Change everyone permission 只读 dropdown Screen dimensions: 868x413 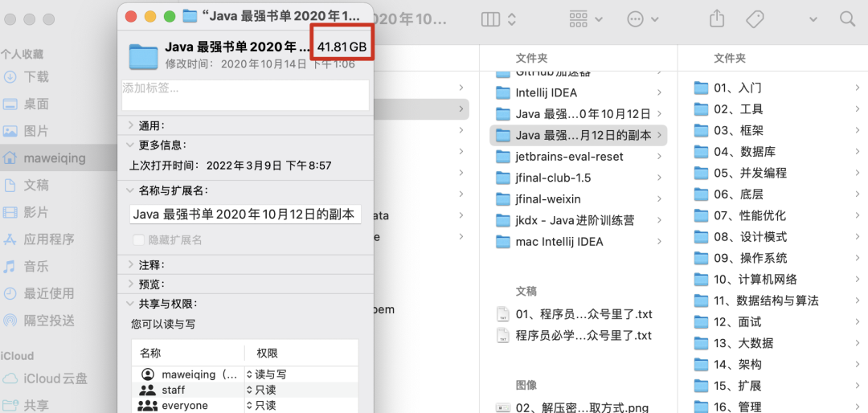point(261,405)
